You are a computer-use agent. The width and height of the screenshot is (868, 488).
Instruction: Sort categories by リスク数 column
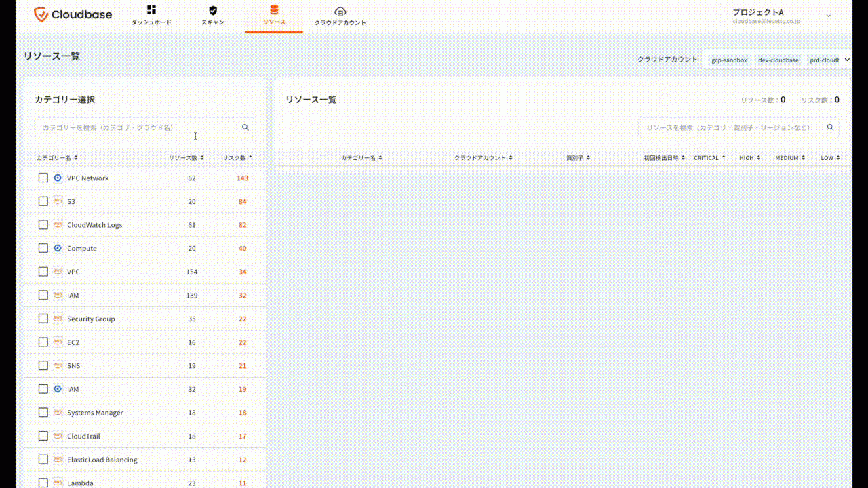click(237, 158)
